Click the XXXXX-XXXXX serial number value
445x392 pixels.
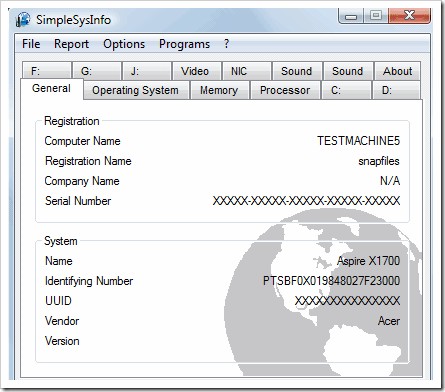[306, 201]
